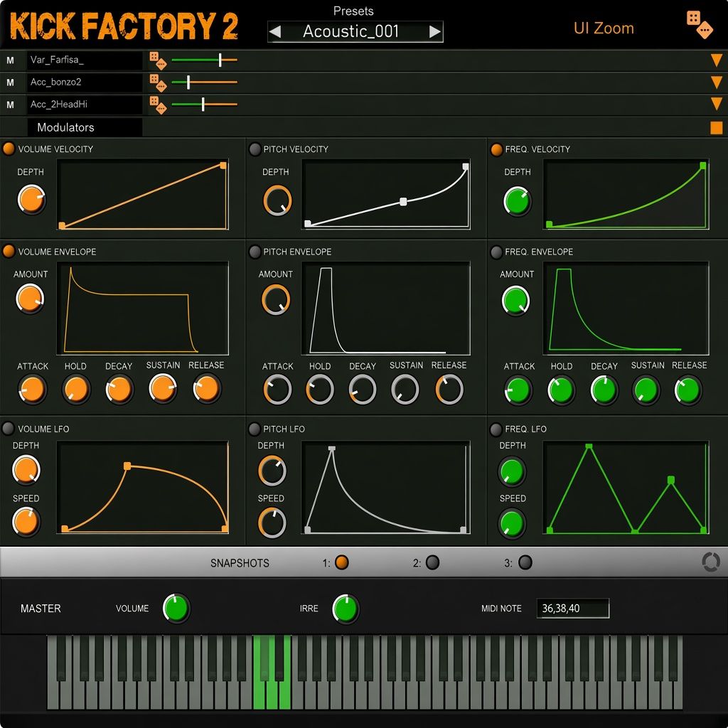The image size is (728, 728).
Task: Click the Volume LFO curve peak node
Action: (x=127, y=466)
